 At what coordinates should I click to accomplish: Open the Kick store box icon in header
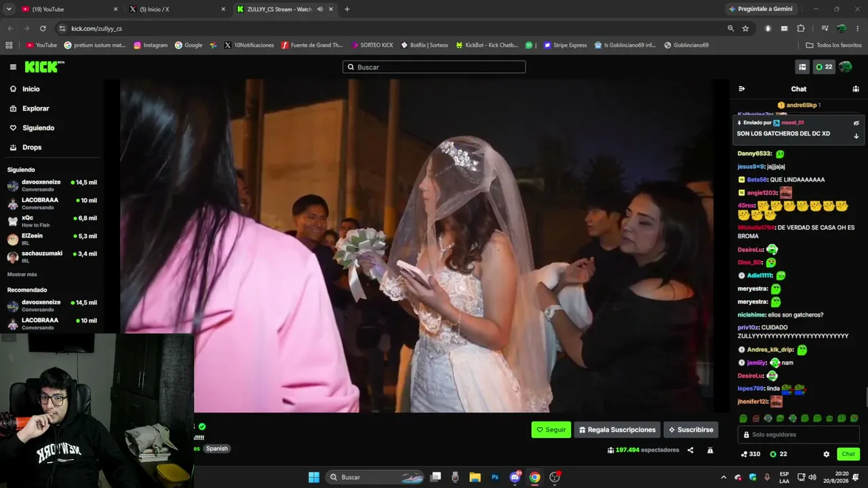pyautogui.click(x=802, y=67)
